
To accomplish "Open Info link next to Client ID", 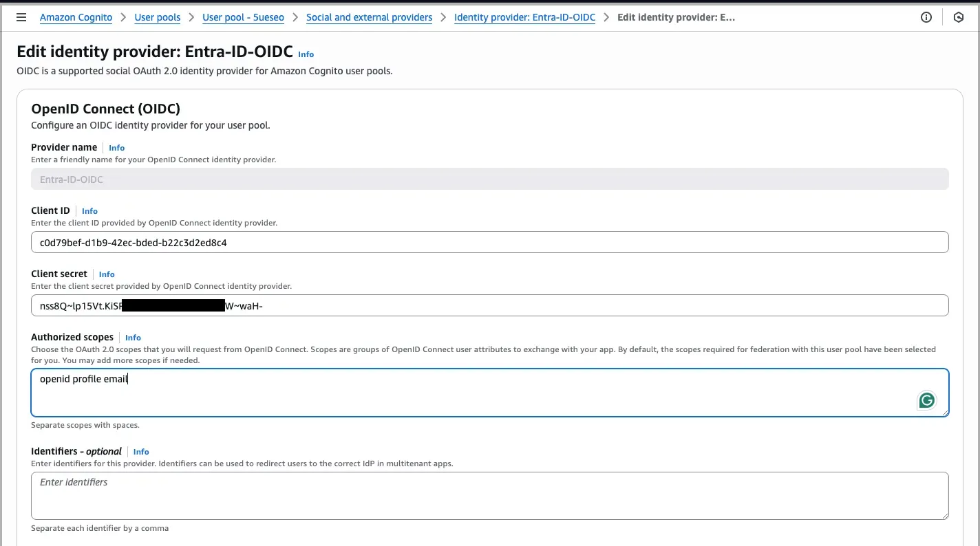I will 89,211.
